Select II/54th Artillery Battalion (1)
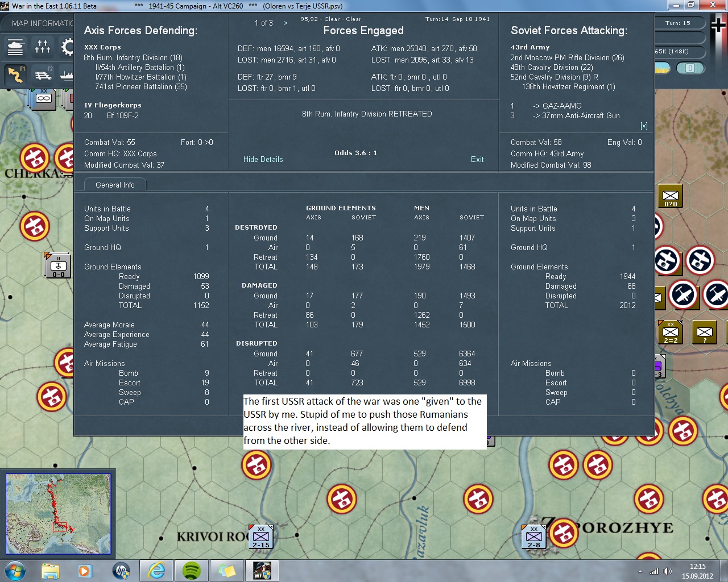Image resolution: width=728 pixels, height=582 pixels. pos(140,68)
